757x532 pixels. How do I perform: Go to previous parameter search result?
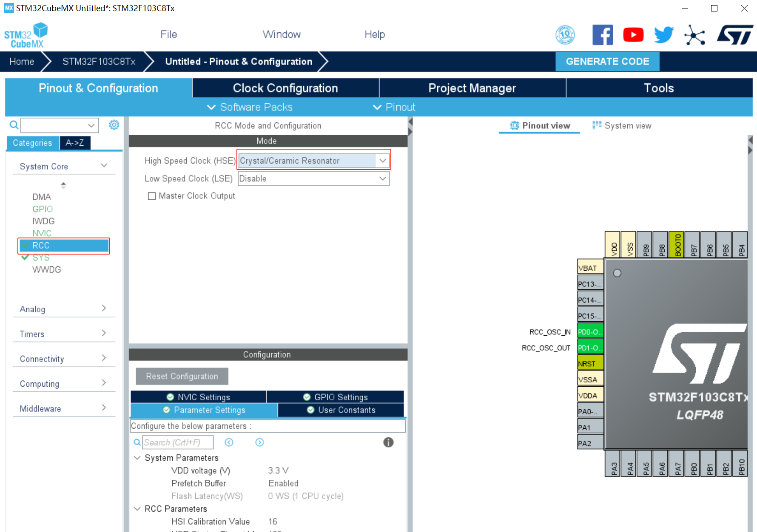229,442
